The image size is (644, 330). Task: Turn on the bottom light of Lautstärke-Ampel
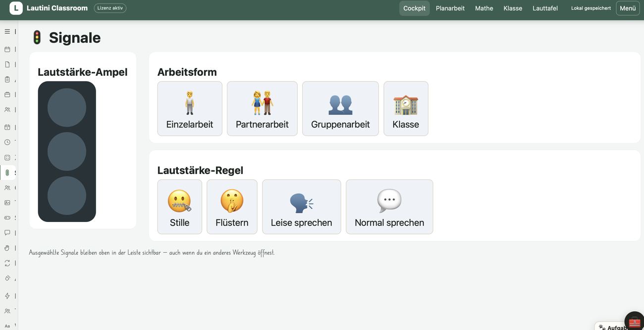67,196
